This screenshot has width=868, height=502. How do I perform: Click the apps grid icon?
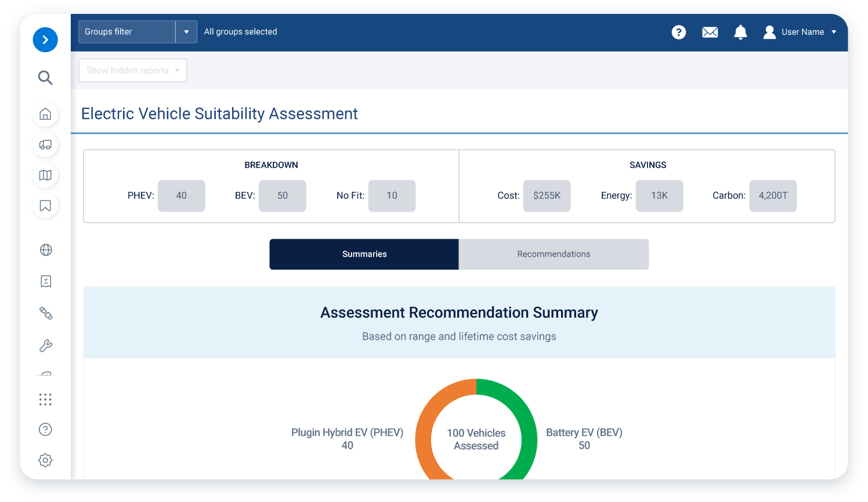tap(45, 399)
